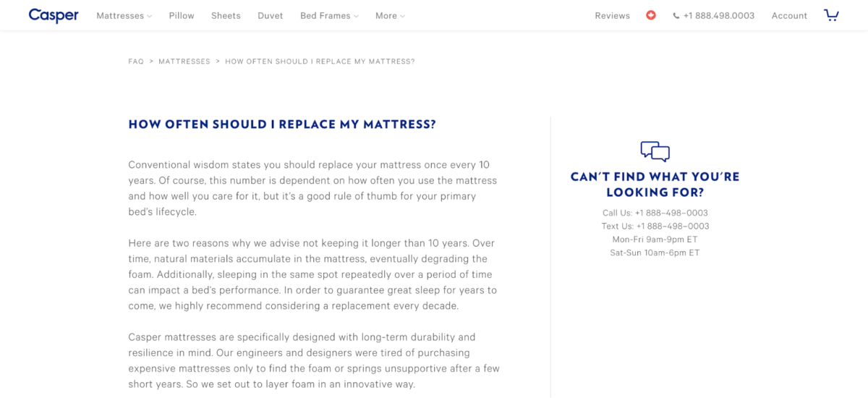
Task: Click the chat bubbles icon
Action: pyautogui.click(x=655, y=151)
